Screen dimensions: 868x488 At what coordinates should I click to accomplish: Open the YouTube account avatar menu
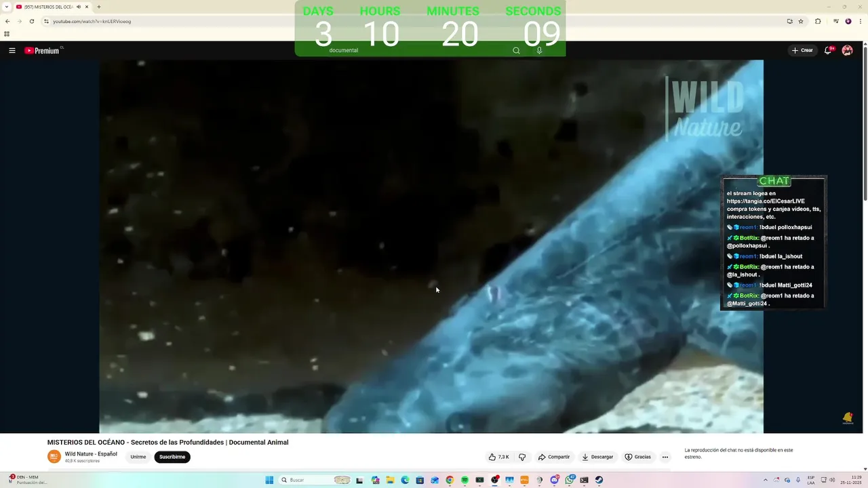click(x=847, y=50)
